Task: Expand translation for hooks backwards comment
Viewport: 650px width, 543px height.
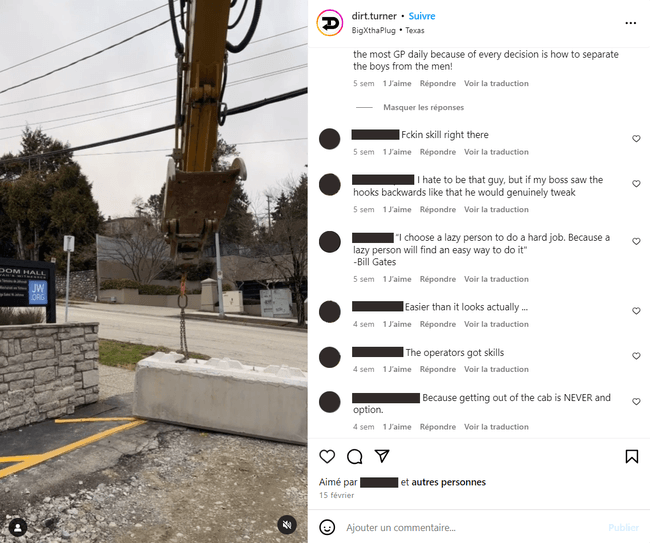Action: point(496,209)
